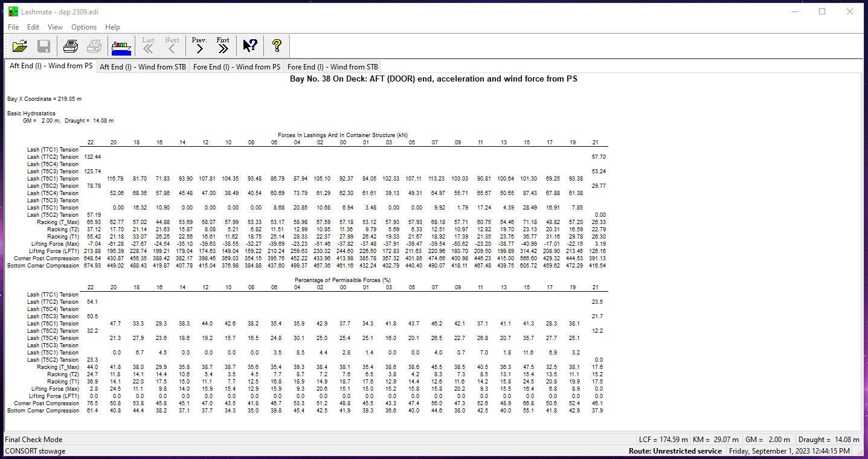
Task: Click the container ship icon
Action: pyautogui.click(x=121, y=46)
